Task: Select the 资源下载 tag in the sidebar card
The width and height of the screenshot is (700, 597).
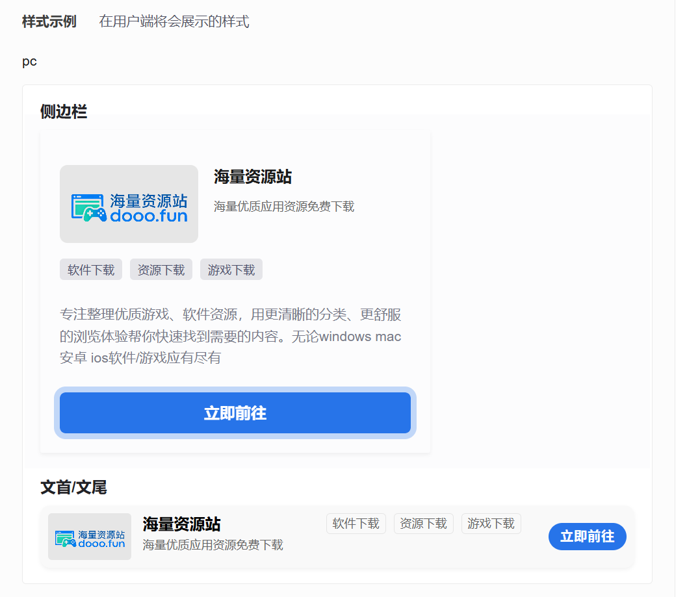Action: (x=161, y=270)
